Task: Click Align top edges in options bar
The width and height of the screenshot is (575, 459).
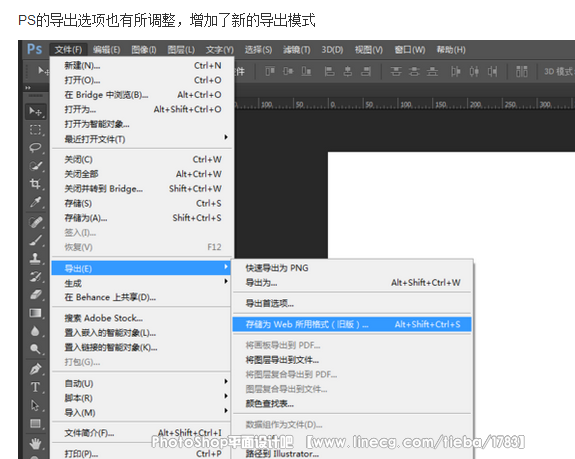Action: (270, 71)
